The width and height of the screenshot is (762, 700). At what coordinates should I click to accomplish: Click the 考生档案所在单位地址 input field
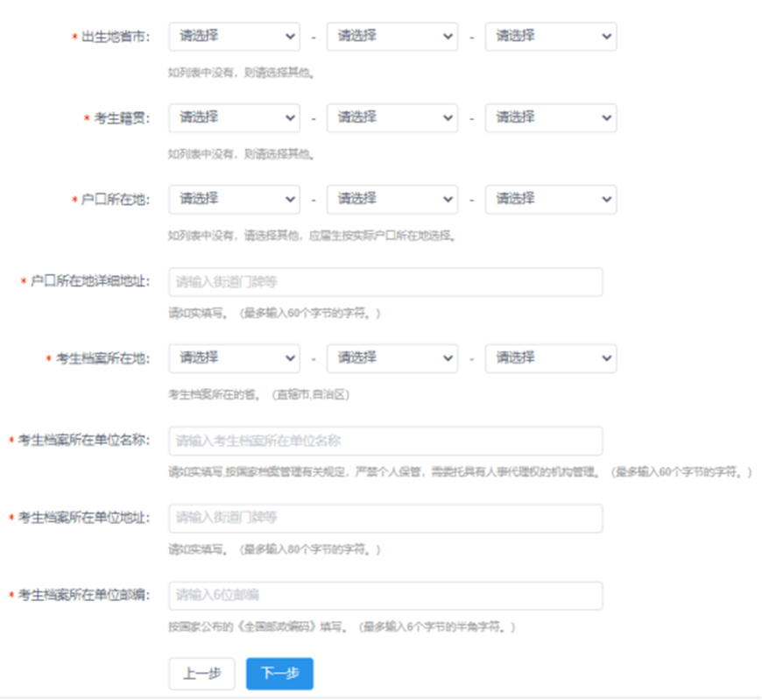pos(385,518)
